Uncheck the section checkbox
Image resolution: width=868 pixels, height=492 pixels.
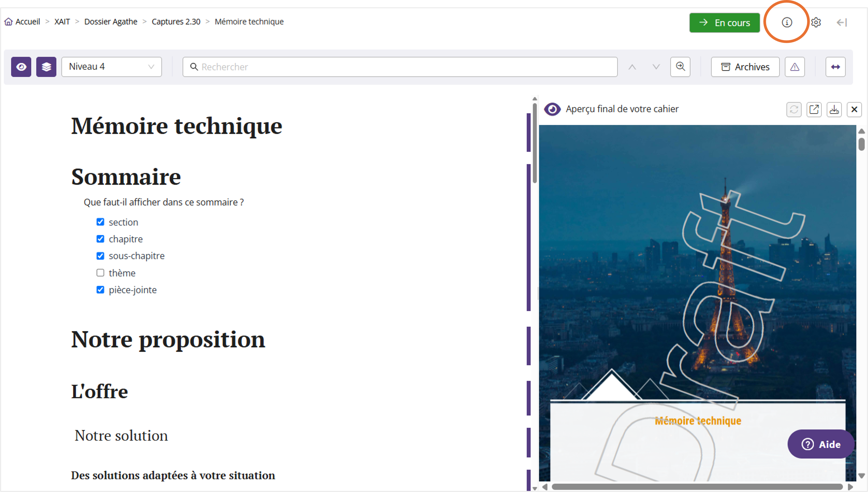100,222
